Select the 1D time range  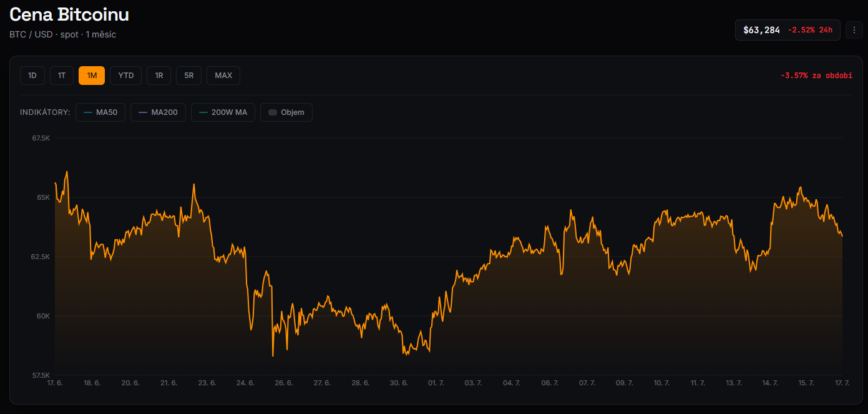tap(32, 76)
